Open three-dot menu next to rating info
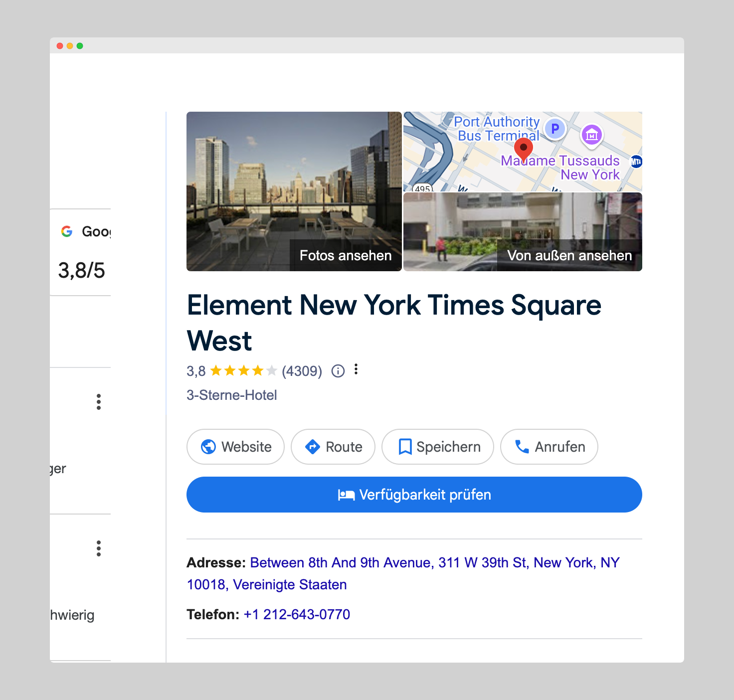The height and width of the screenshot is (700, 734). coord(356,369)
